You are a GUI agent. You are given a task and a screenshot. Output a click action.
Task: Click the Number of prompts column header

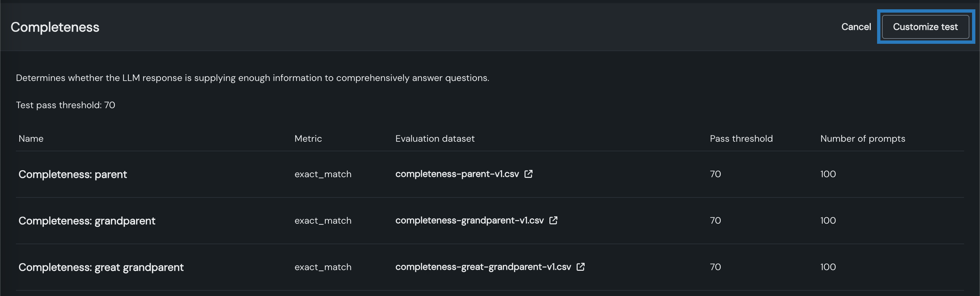tap(862, 138)
